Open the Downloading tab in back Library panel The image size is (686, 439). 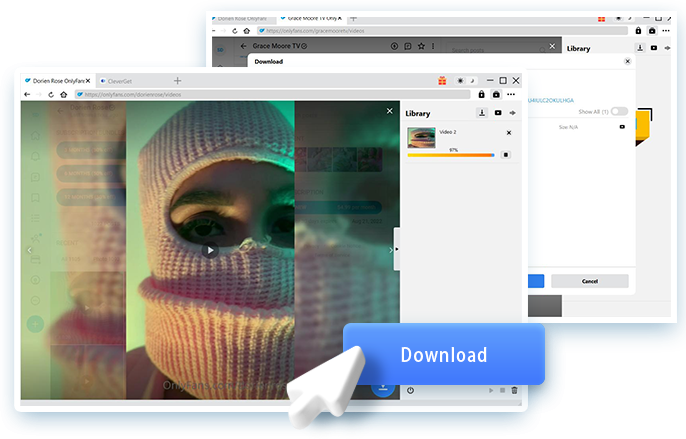640,48
